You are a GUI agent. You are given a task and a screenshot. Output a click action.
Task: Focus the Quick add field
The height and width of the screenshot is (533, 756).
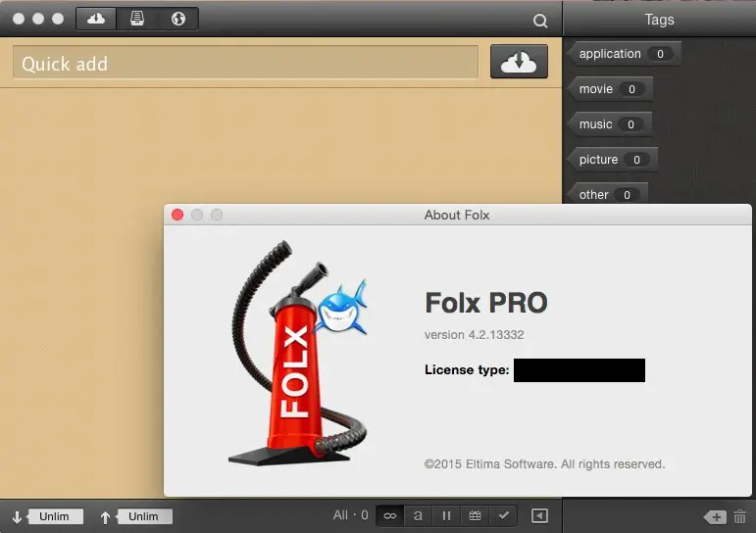245,62
